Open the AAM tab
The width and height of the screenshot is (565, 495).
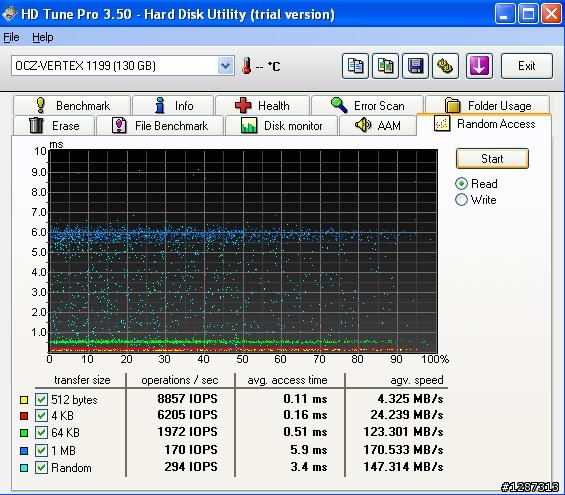point(378,125)
